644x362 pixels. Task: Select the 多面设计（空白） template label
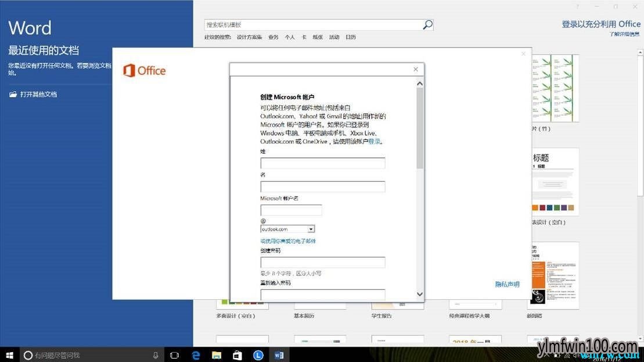pyautogui.click(x=236, y=316)
